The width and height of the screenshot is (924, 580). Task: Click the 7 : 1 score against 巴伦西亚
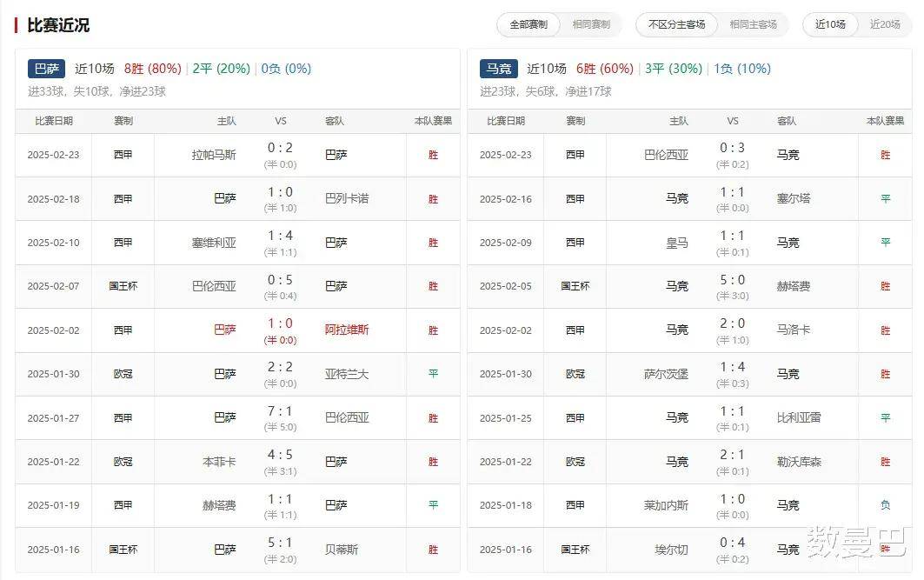(280, 411)
